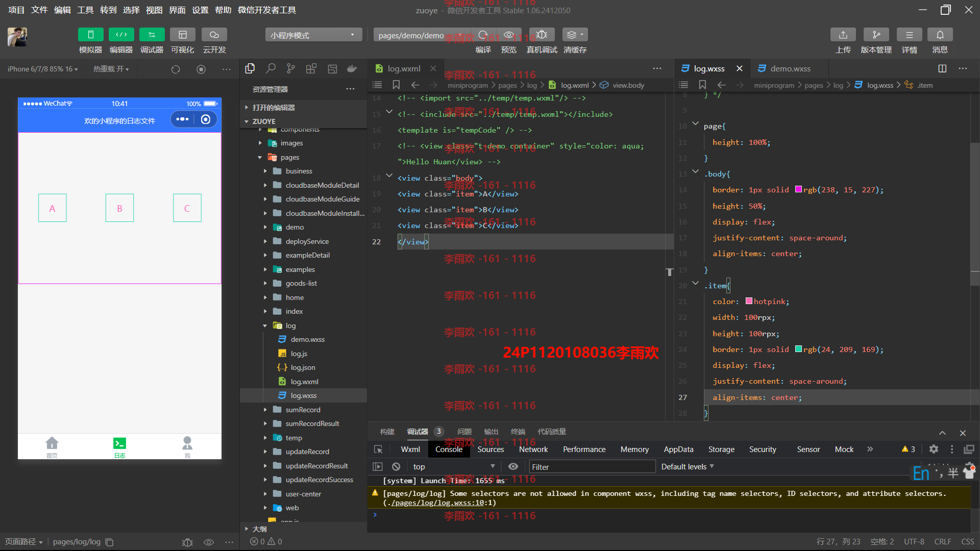The width and height of the screenshot is (980, 551).
Task: Click the split editor icon
Action: coord(942,68)
